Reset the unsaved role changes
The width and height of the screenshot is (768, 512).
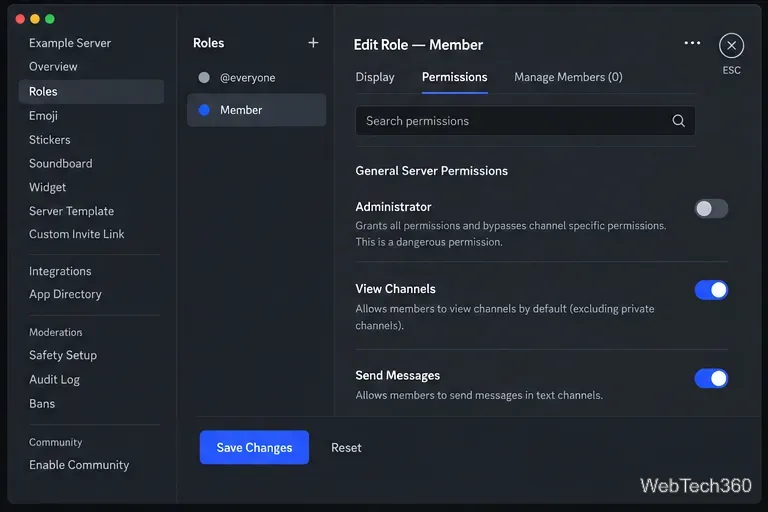[x=346, y=448]
